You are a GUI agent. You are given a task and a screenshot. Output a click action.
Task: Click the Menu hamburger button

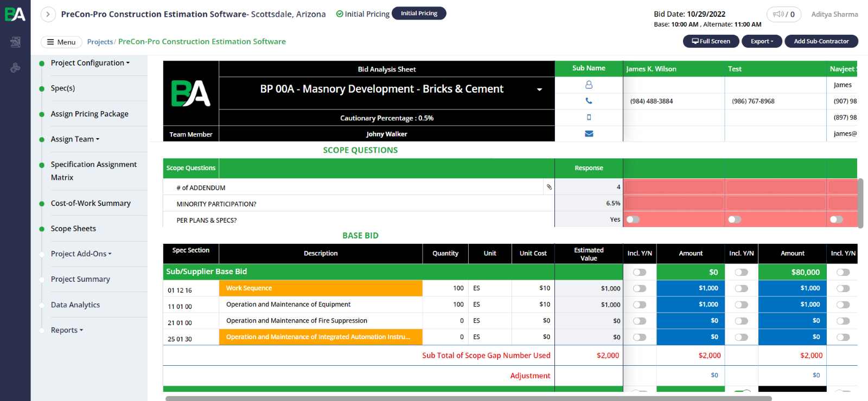coord(61,42)
